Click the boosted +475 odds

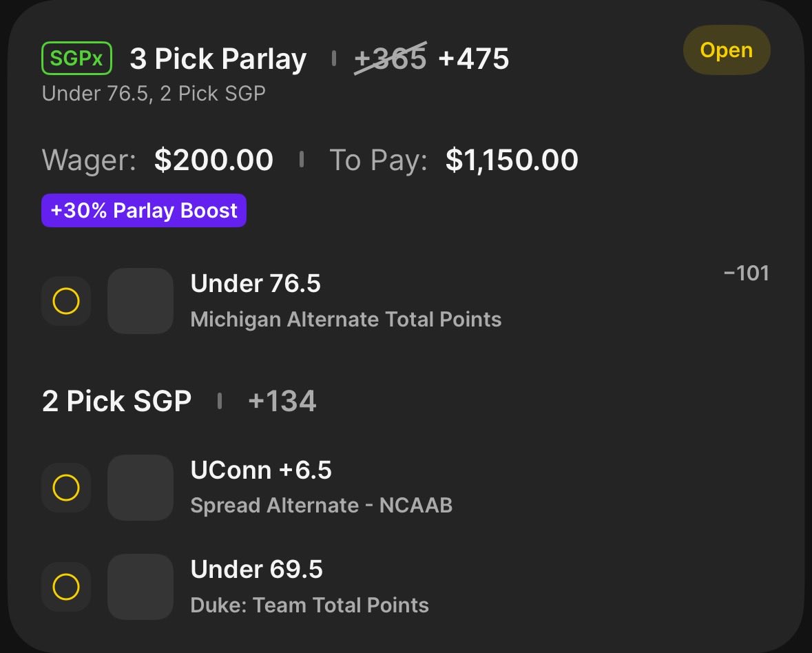click(x=474, y=59)
